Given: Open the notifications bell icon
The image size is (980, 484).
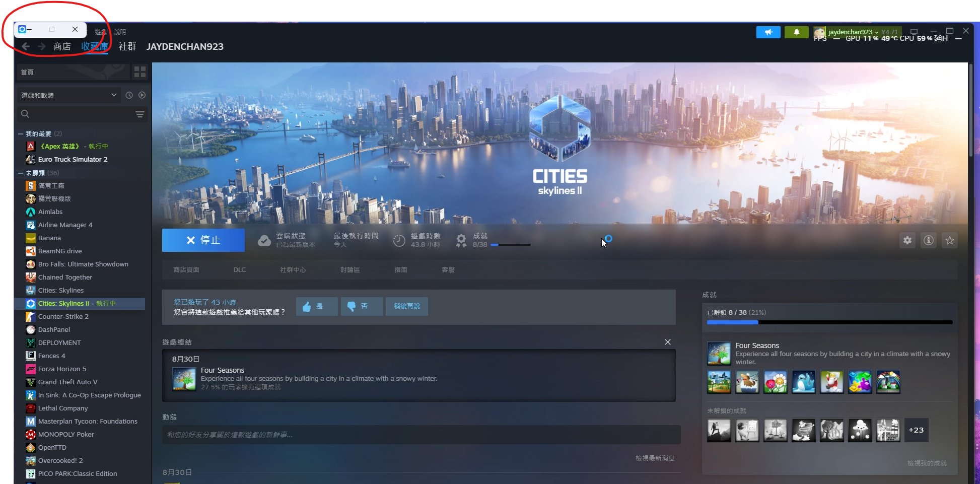Looking at the screenshot, I should pyautogui.click(x=796, y=32).
